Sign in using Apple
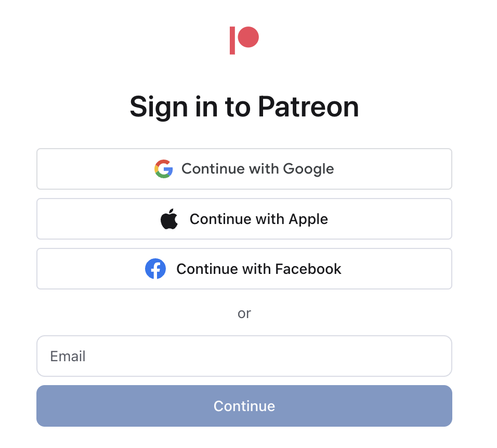Viewport: 497px width, 448px height. 244,219
